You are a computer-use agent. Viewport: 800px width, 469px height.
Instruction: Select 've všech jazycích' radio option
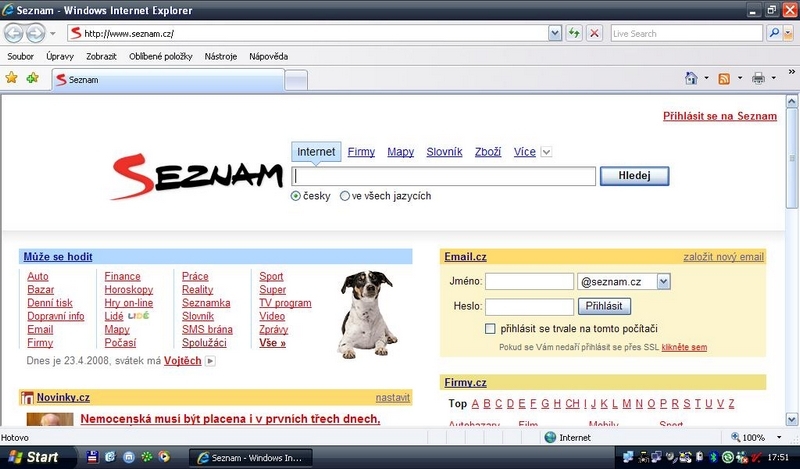tap(345, 196)
